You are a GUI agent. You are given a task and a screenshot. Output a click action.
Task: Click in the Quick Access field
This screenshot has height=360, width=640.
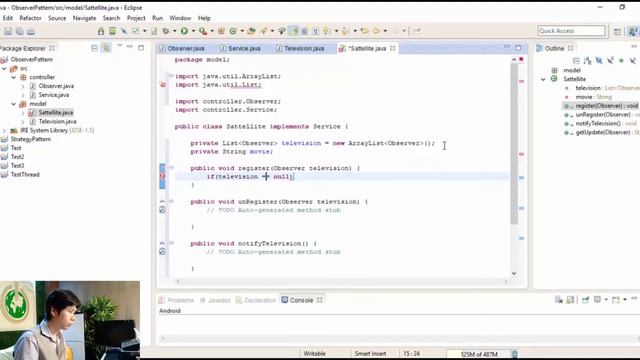(571, 31)
